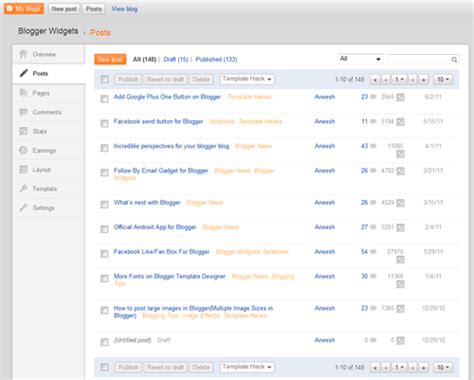Open top posts-per-page 10 dropdown
Image resolution: width=474 pixels, height=380 pixels.
443,79
